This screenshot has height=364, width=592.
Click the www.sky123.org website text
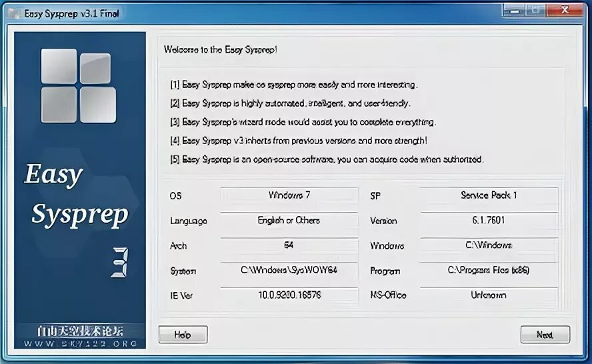pos(80,343)
